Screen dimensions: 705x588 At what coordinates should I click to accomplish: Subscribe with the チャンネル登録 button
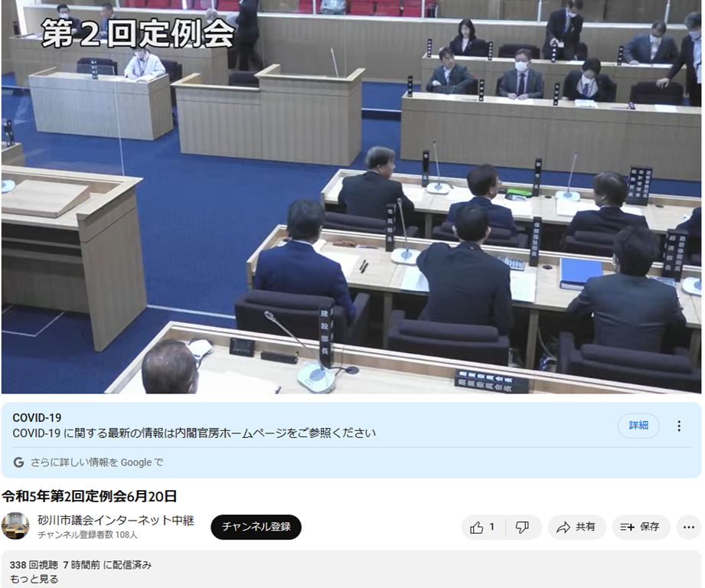[x=256, y=527]
